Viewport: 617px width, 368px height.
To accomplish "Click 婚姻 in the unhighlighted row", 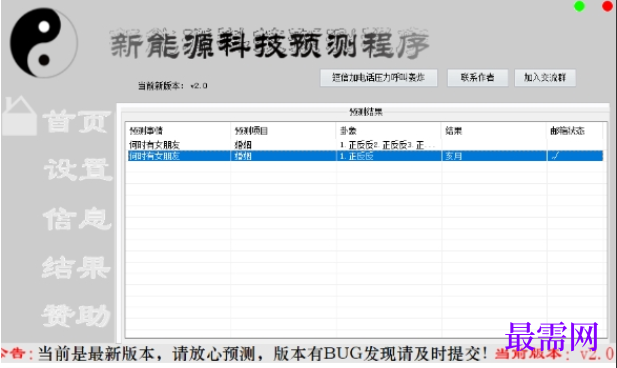I will (x=243, y=145).
